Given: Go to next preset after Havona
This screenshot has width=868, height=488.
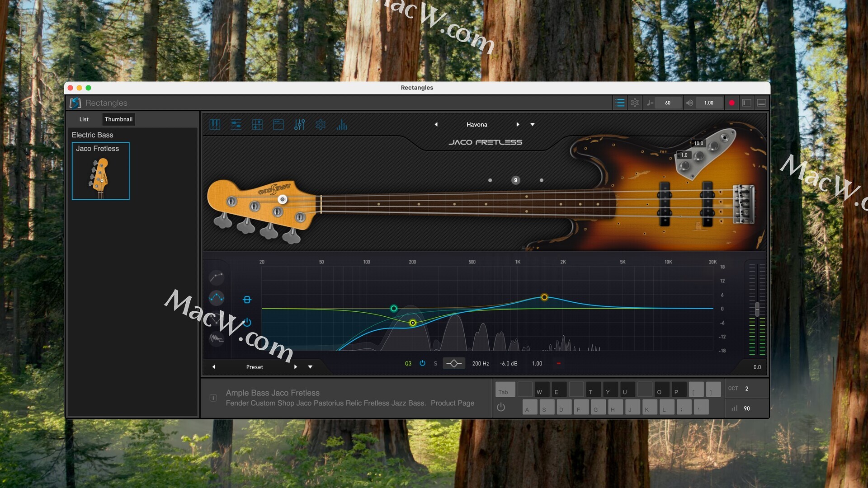Looking at the screenshot, I should pyautogui.click(x=518, y=125).
